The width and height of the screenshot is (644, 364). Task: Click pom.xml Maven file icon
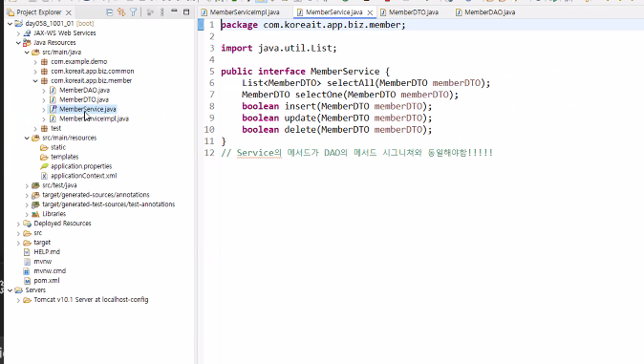tap(27, 281)
